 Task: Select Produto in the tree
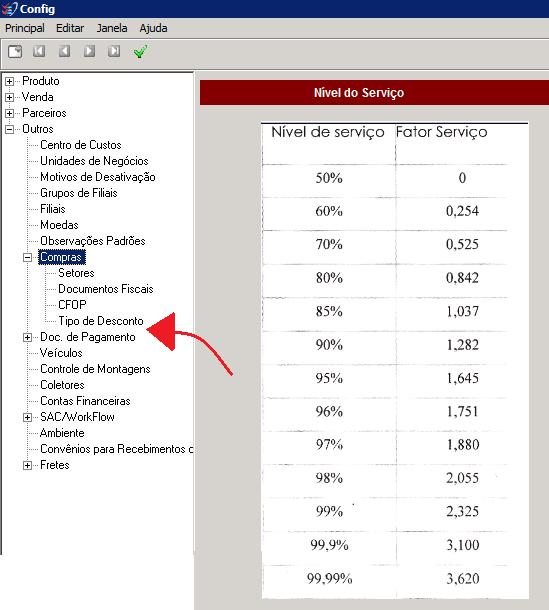(41, 81)
